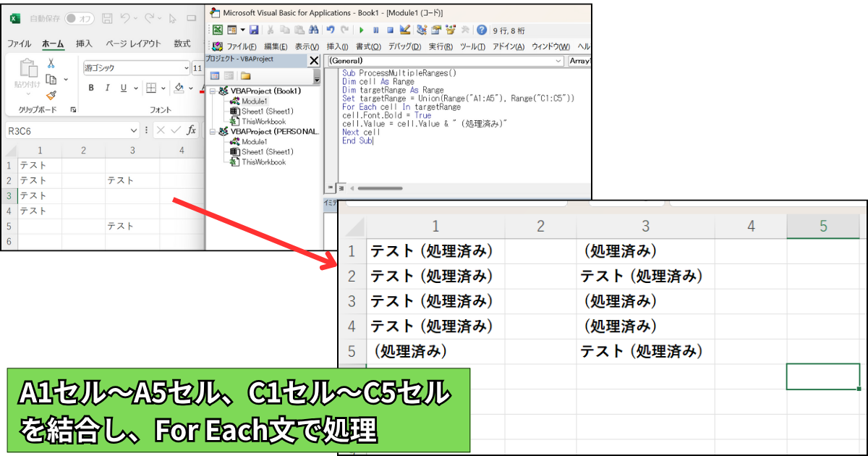Open Object Browser icon in VBA toolbar
Screen dimensions: 868x456
451,30
